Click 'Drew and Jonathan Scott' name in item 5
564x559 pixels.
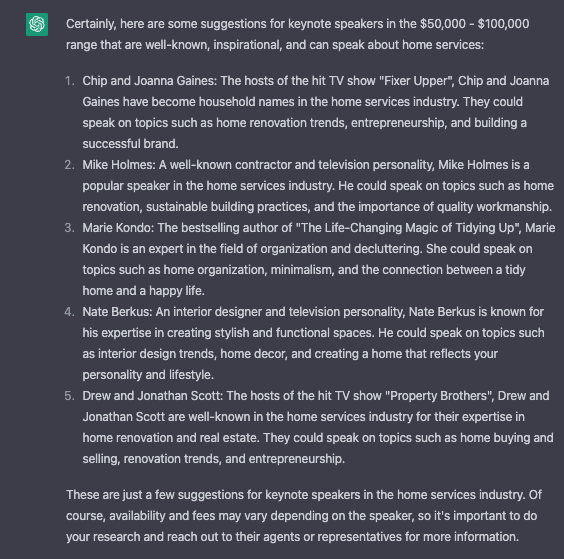click(x=153, y=396)
